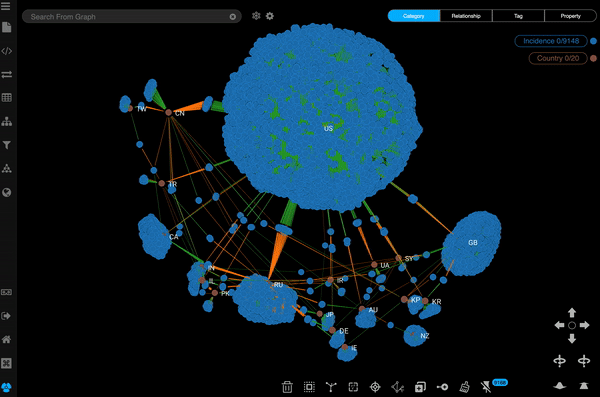Delete selection with trash icon
This screenshot has height=397, width=600.
click(287, 387)
